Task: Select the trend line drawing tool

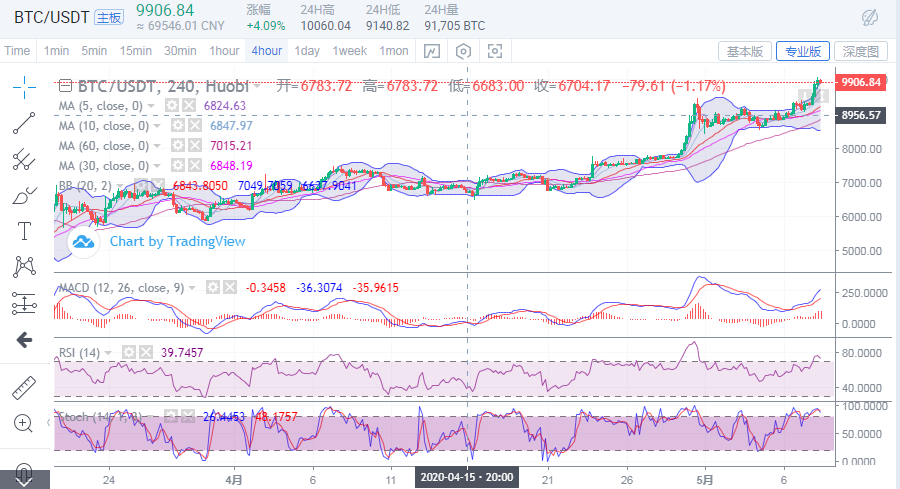Action: tap(24, 123)
